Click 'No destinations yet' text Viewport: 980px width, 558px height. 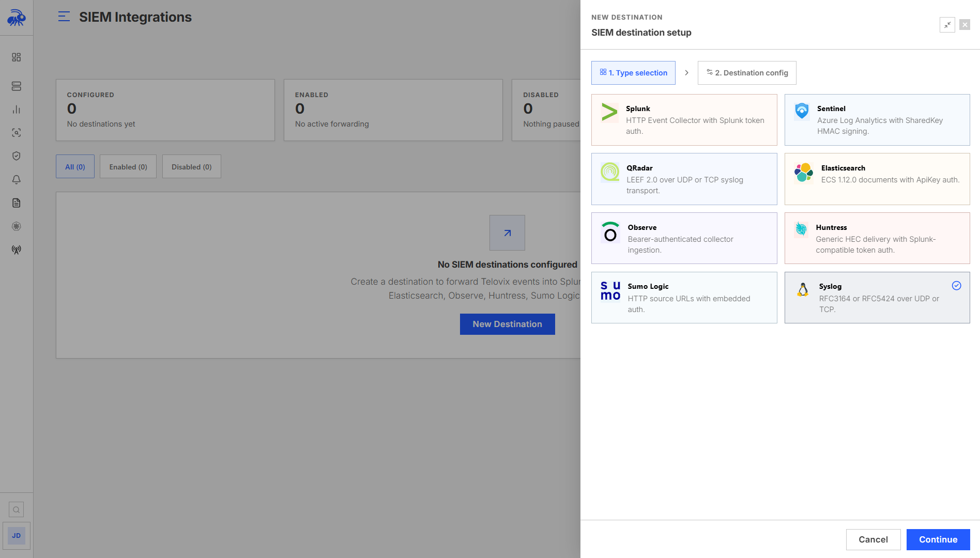click(x=101, y=124)
